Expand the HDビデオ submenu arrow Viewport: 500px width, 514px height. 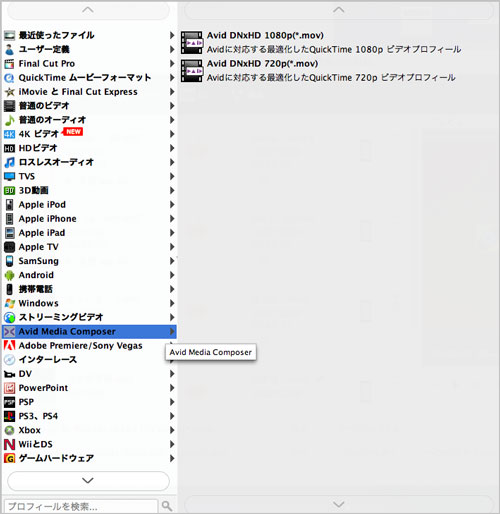click(172, 148)
